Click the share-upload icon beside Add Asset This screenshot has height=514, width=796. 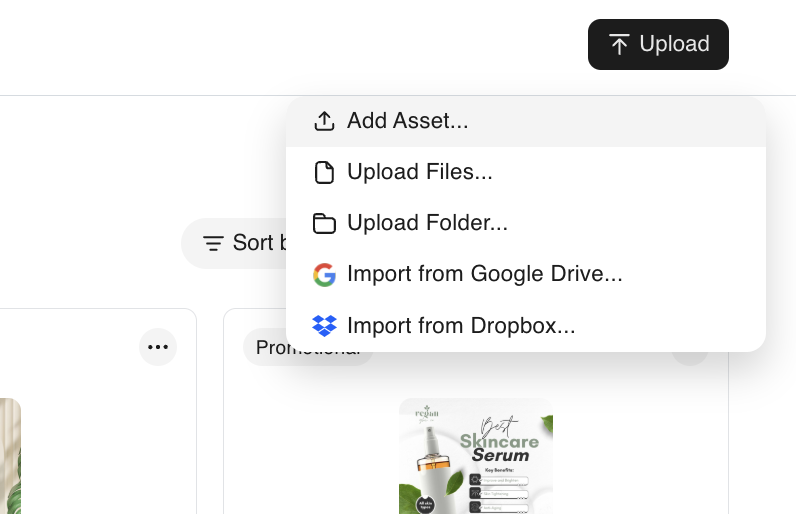click(324, 121)
